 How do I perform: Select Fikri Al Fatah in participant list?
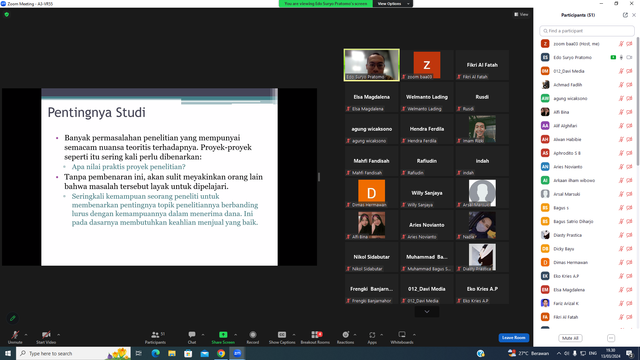[x=587, y=317]
